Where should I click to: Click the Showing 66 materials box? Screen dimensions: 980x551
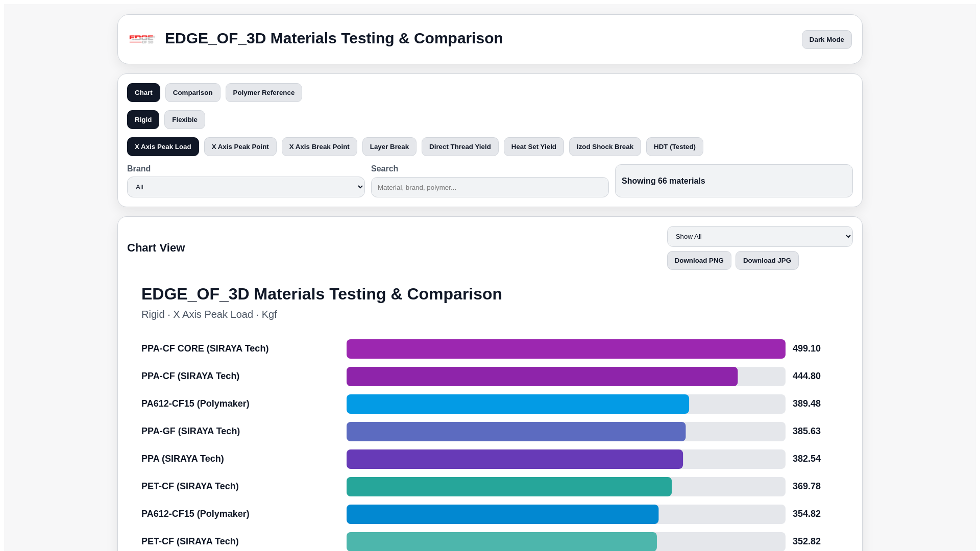(733, 181)
